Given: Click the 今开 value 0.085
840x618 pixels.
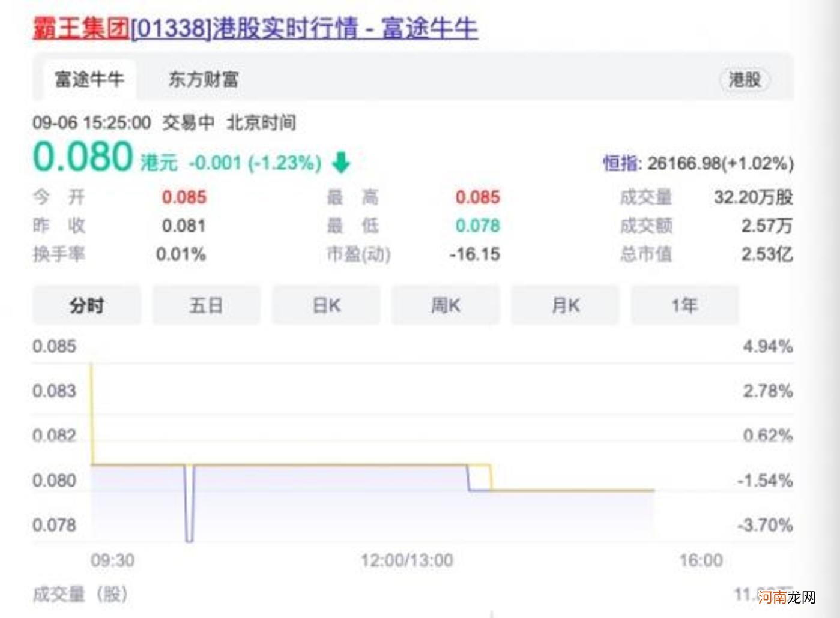Looking at the screenshot, I should (184, 197).
